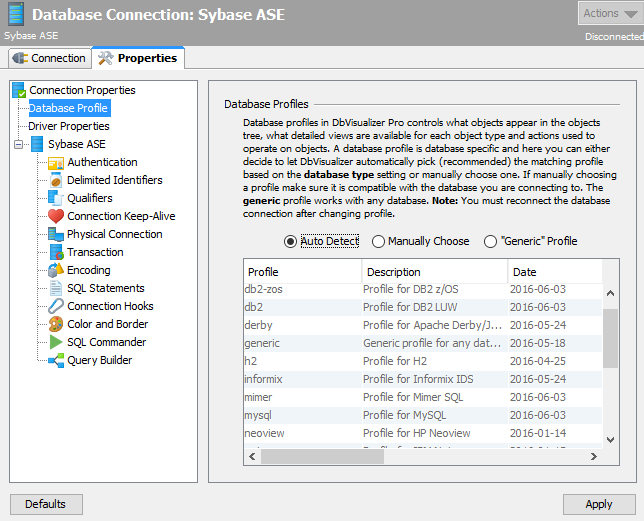
Task: Choose the Manually Choose radio button
Action: (x=379, y=241)
